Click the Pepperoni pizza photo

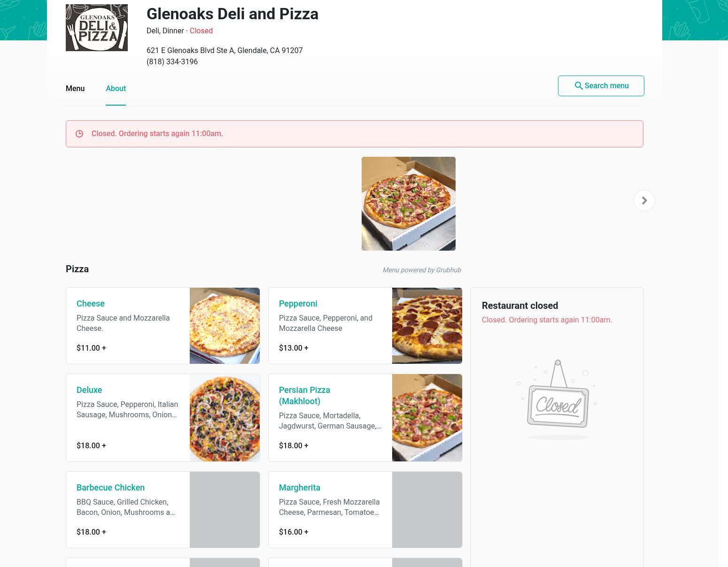click(427, 326)
